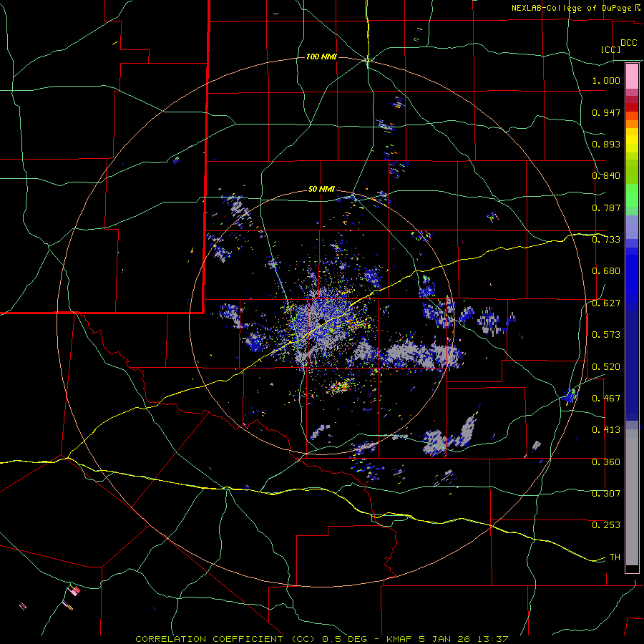This screenshot has width=644, height=644.
Task: Click the 0.360 scale value
Action: [606, 462]
